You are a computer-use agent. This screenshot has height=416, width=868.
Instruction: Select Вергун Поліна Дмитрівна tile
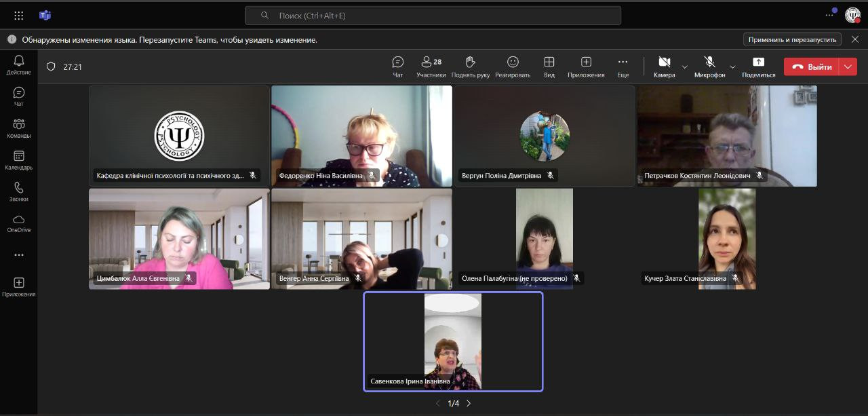pos(544,136)
